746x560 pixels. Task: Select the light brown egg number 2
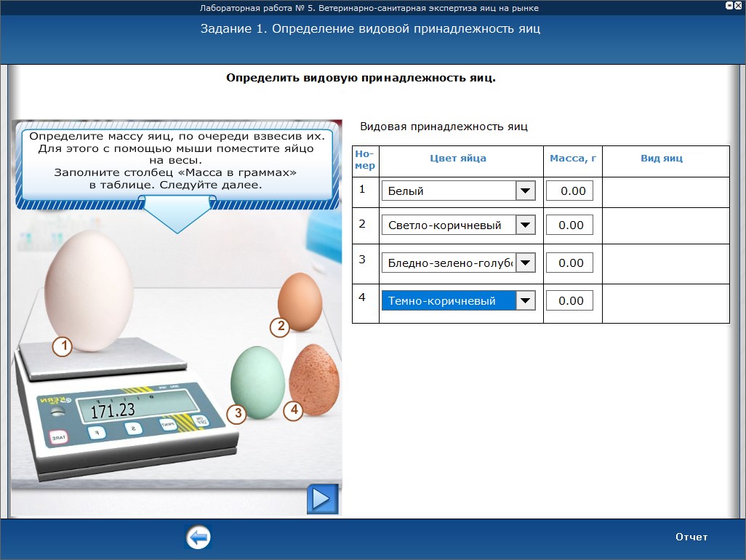(300, 300)
